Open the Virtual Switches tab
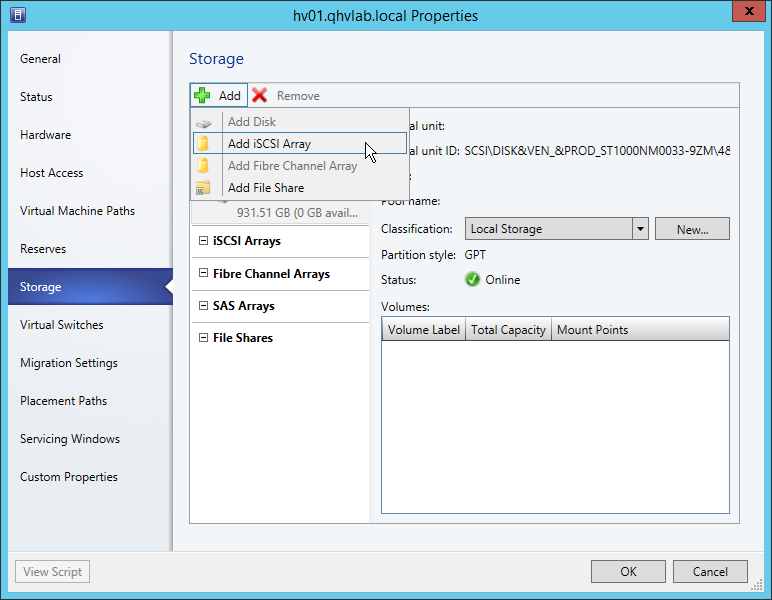This screenshot has height=600, width=772. coord(62,325)
